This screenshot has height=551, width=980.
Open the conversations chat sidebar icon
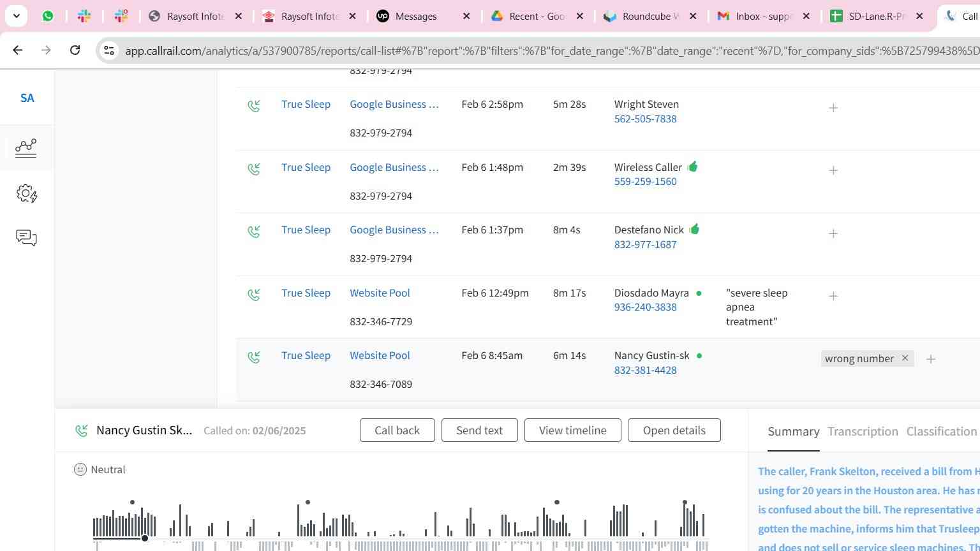[x=26, y=238]
